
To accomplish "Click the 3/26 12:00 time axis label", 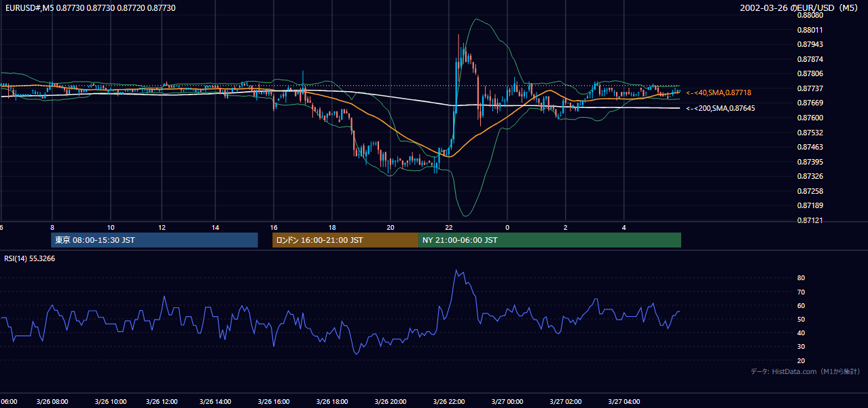I will pyautogui.click(x=162, y=402).
